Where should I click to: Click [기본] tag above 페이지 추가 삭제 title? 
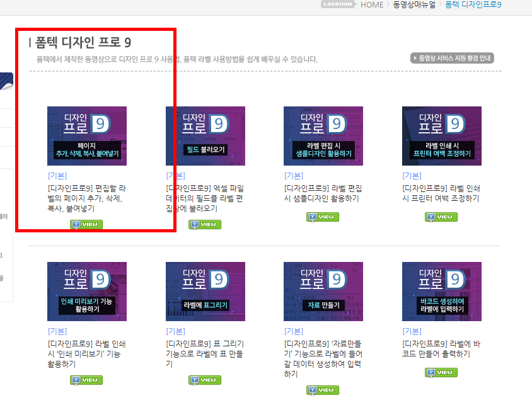(57, 176)
